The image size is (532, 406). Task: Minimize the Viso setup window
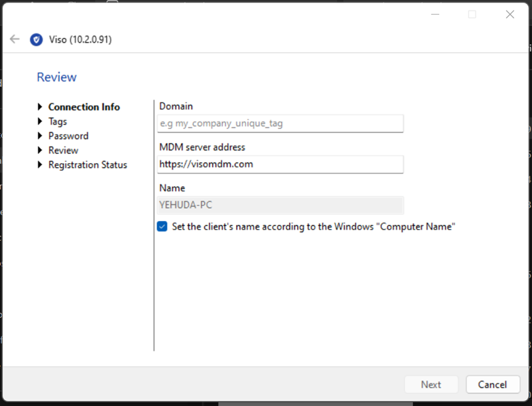[x=434, y=14]
